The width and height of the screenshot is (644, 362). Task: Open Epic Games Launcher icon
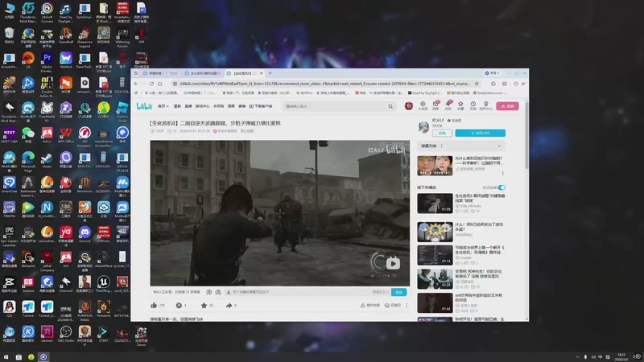pyautogui.click(x=9, y=237)
